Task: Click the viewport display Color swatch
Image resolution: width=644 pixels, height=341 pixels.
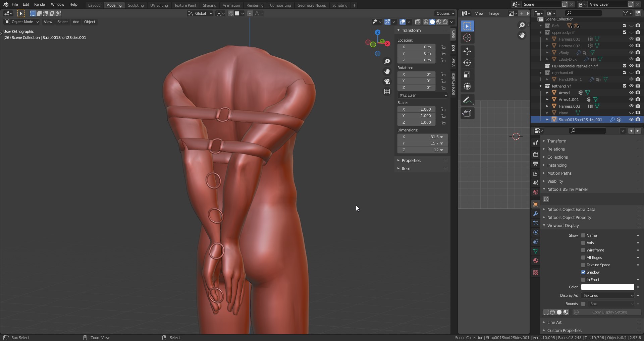Action: click(x=607, y=287)
